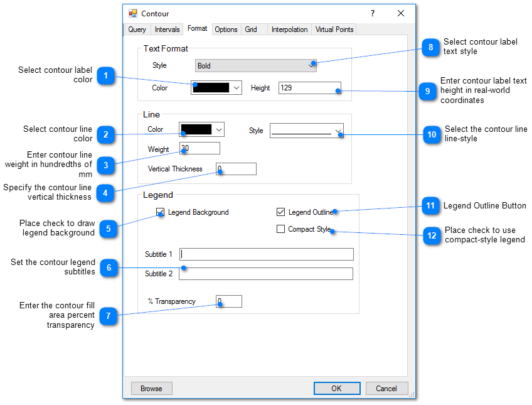Expand the Line Style dropdown
Viewport: 532px width, 405px height.
(338, 131)
